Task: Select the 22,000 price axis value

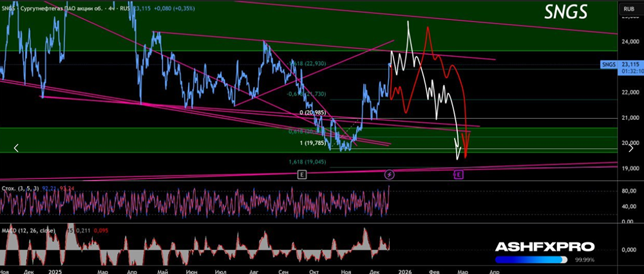Action: point(630,93)
